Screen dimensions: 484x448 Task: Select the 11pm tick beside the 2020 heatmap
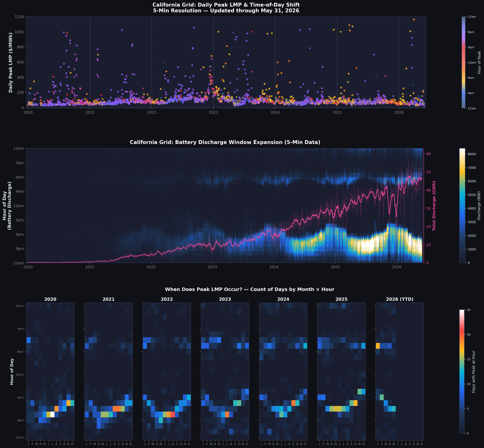pos(20,438)
